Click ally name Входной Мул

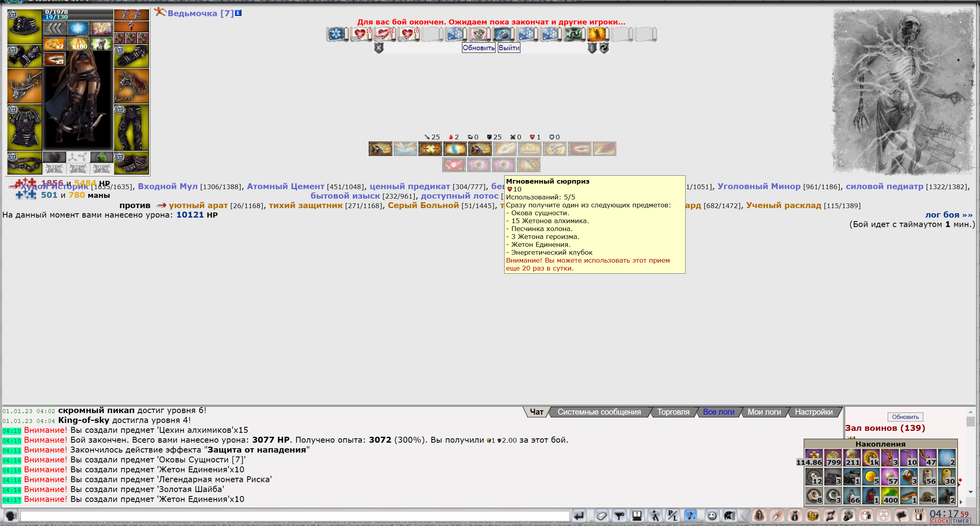pos(168,186)
